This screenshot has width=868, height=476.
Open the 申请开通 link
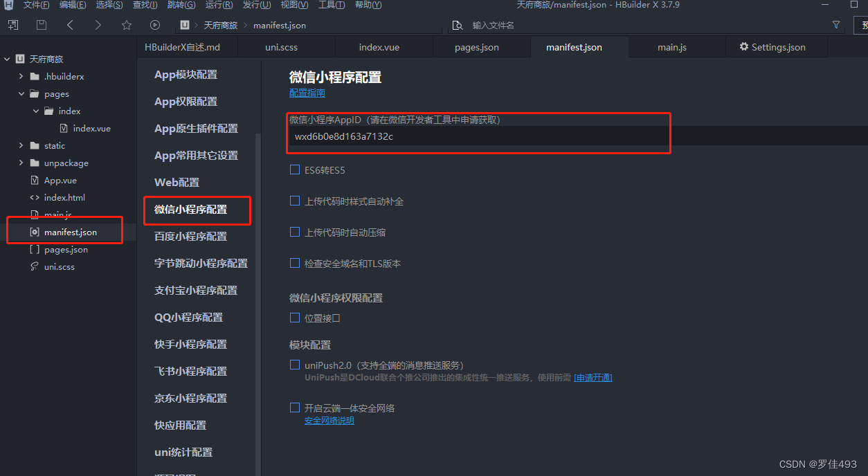[x=593, y=377]
